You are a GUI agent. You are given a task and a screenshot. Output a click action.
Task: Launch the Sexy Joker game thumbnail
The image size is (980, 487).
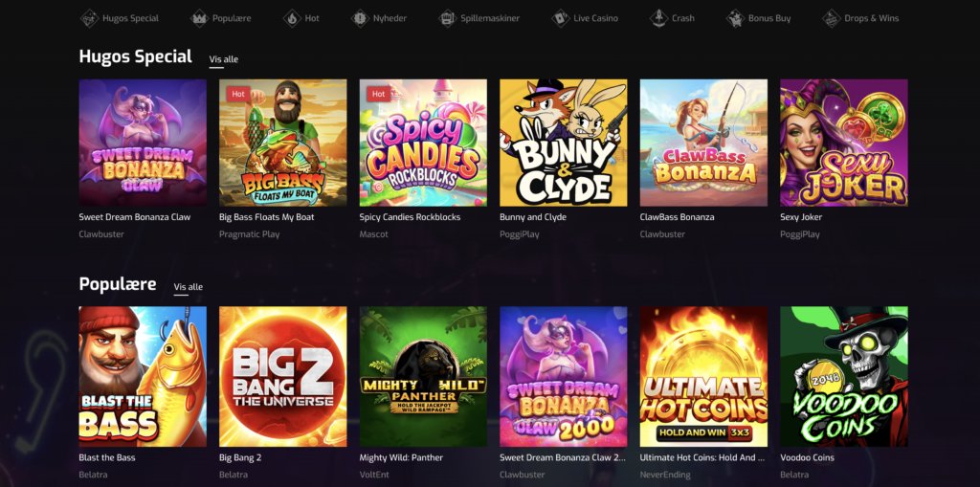(x=844, y=143)
